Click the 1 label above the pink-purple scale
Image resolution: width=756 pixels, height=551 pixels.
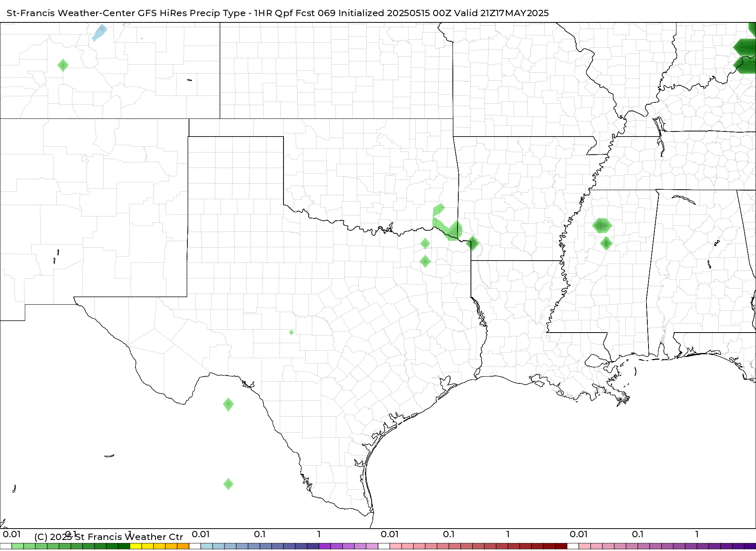697,534
